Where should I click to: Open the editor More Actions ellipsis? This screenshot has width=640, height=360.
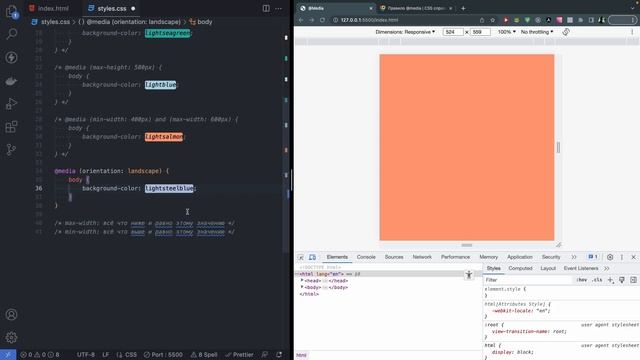coord(279,8)
